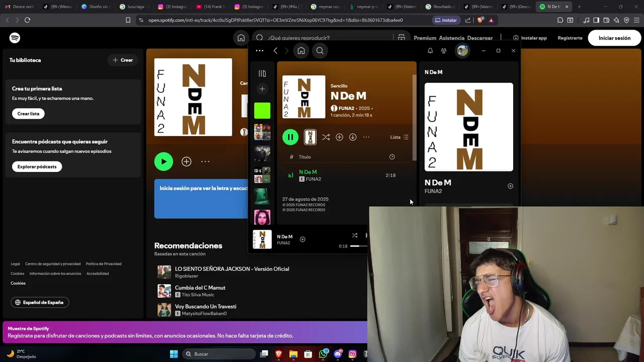This screenshot has width=644, height=362.
Task: Add the now-playing bar song to library
Action: pos(302,239)
